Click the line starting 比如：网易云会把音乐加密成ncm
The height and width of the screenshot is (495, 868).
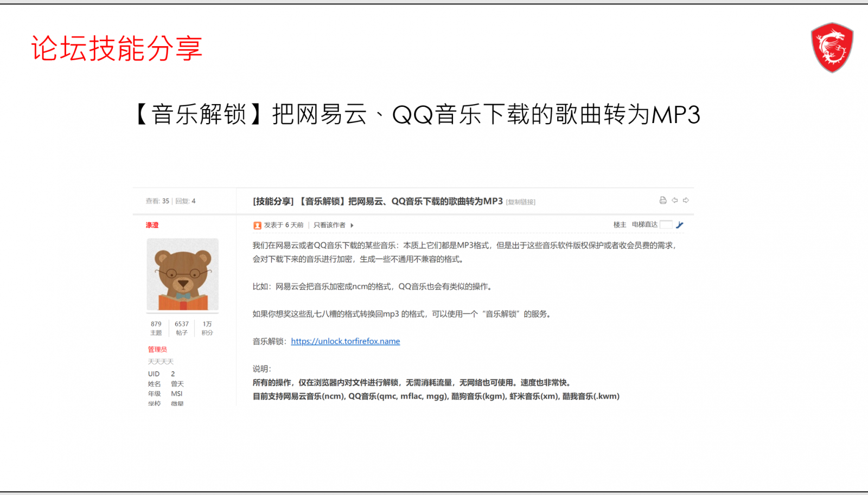click(x=373, y=286)
